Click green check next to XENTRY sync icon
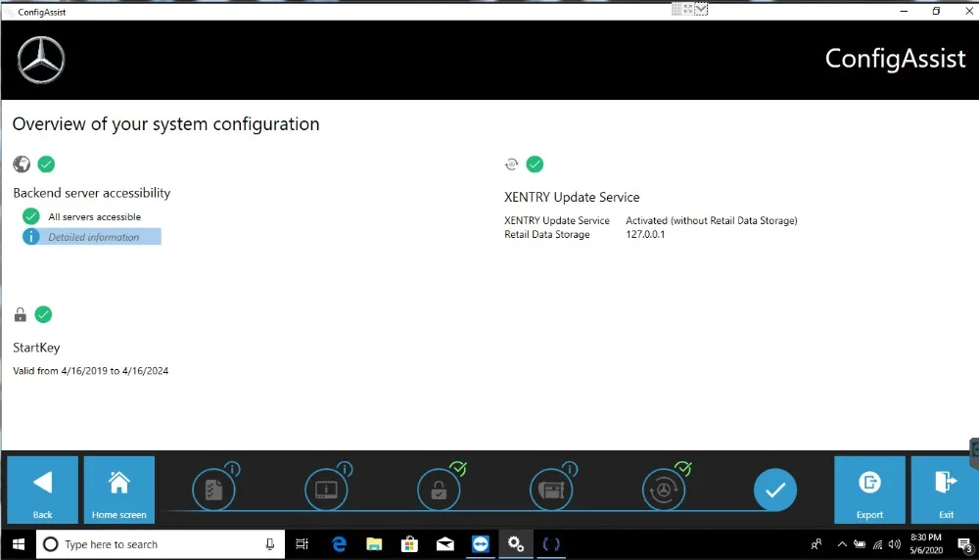 click(x=535, y=164)
